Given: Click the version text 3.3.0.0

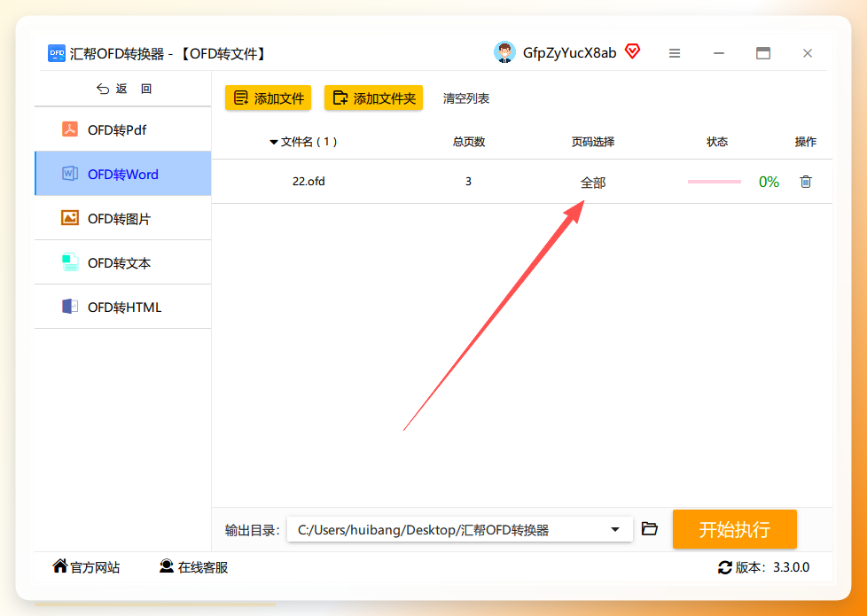Looking at the screenshot, I should point(792,567).
